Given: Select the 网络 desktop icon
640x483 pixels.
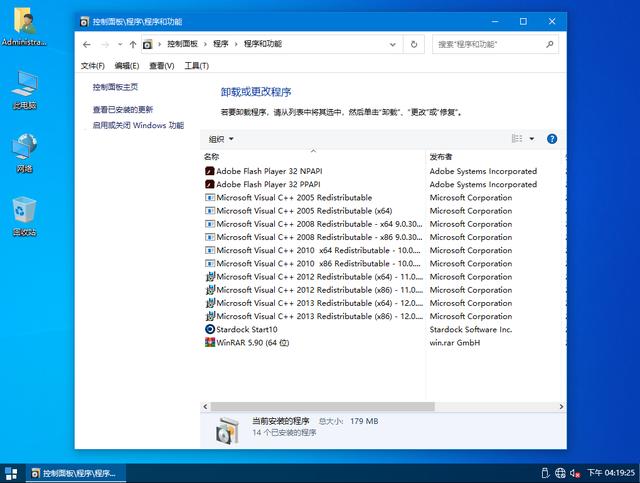Looking at the screenshot, I should click(24, 147).
